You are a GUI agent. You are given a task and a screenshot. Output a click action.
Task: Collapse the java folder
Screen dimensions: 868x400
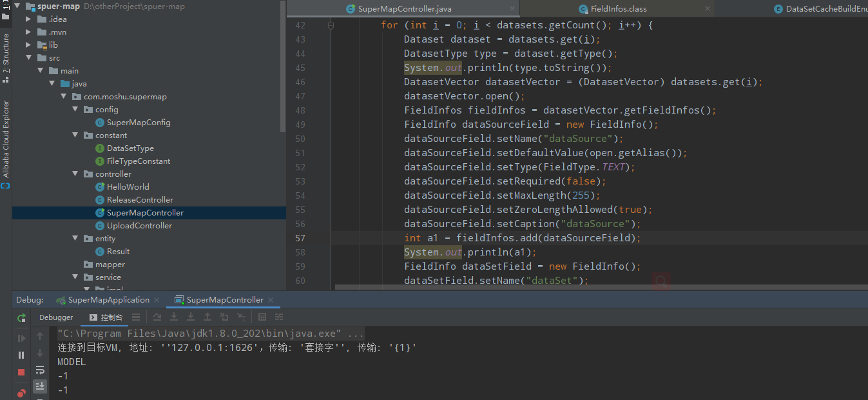click(x=52, y=84)
